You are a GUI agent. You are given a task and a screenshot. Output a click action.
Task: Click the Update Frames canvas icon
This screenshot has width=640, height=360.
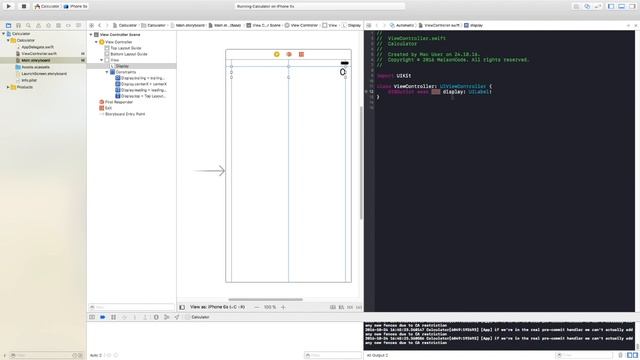[x=333, y=307]
